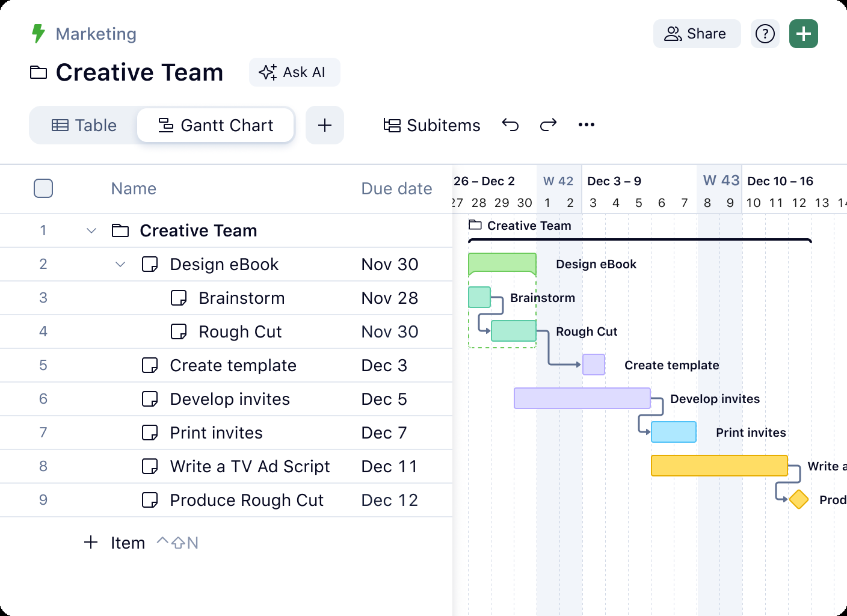Open the Subitems option
The image size is (847, 616).
(432, 125)
